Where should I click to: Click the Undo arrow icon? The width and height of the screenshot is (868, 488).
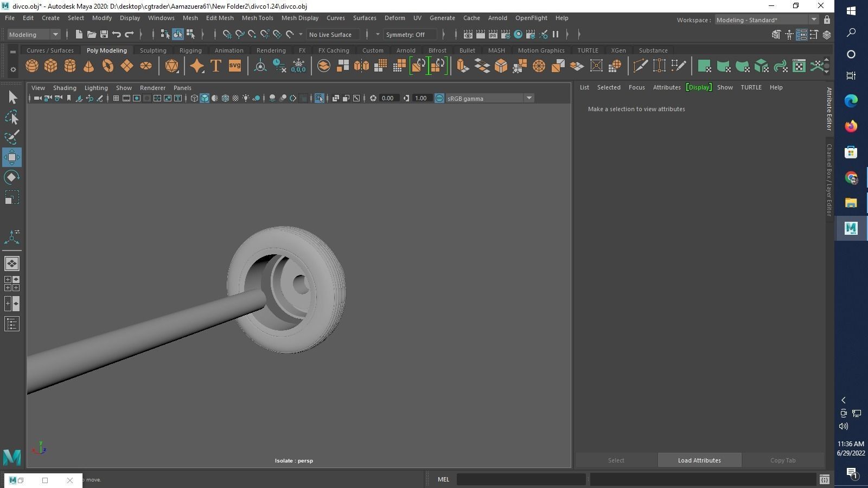click(117, 34)
